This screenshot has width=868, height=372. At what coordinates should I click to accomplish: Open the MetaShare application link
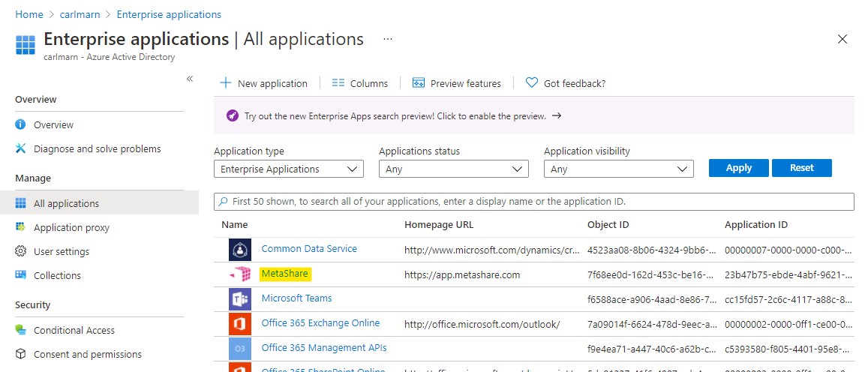pyautogui.click(x=284, y=274)
